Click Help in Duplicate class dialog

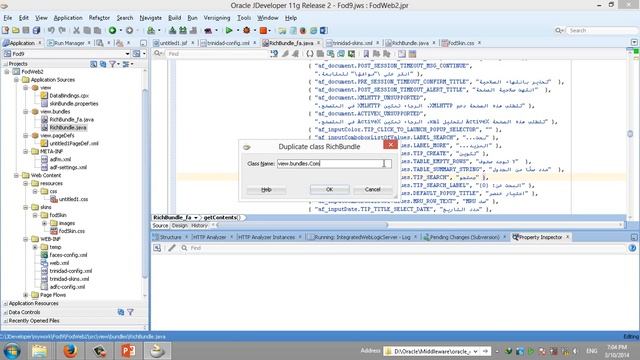tap(266, 189)
